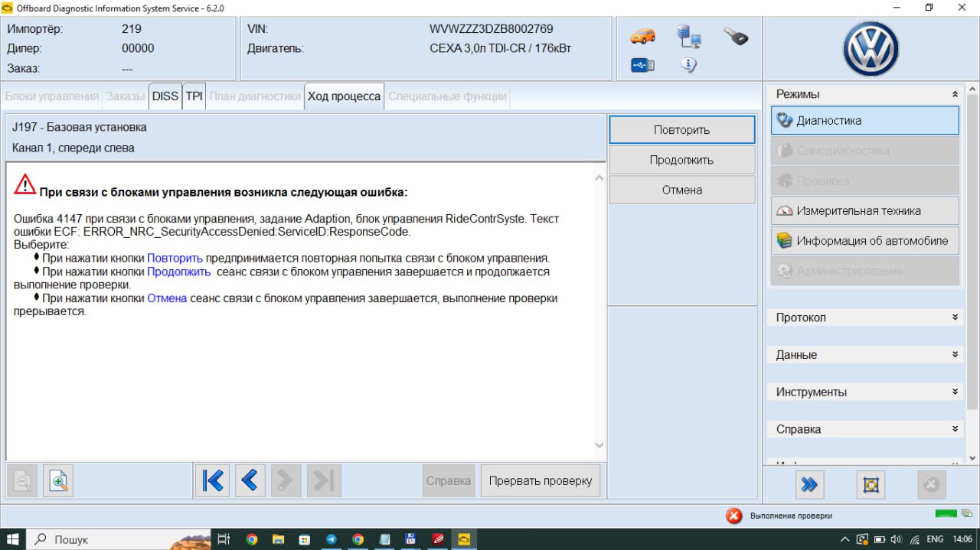Open the clock showing 14:06

[x=962, y=539]
